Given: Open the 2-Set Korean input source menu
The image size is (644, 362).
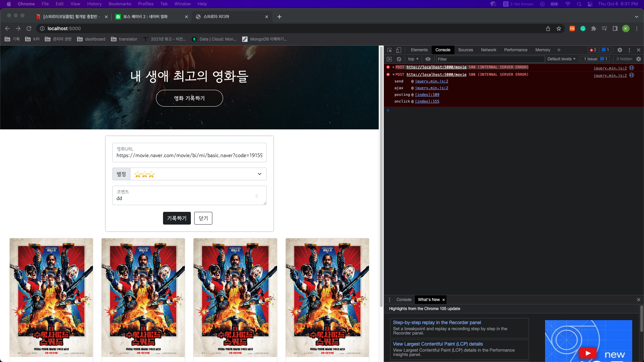Looking at the screenshot, I should tap(518, 4).
